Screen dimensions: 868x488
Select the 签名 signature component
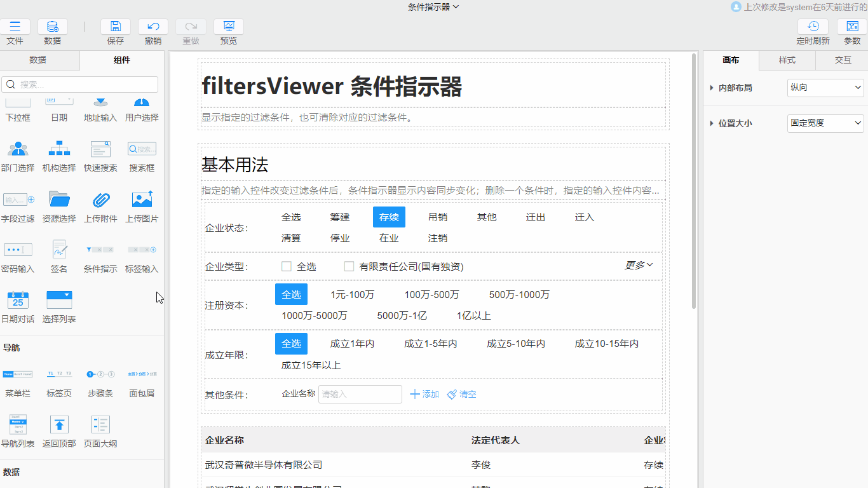(59, 250)
